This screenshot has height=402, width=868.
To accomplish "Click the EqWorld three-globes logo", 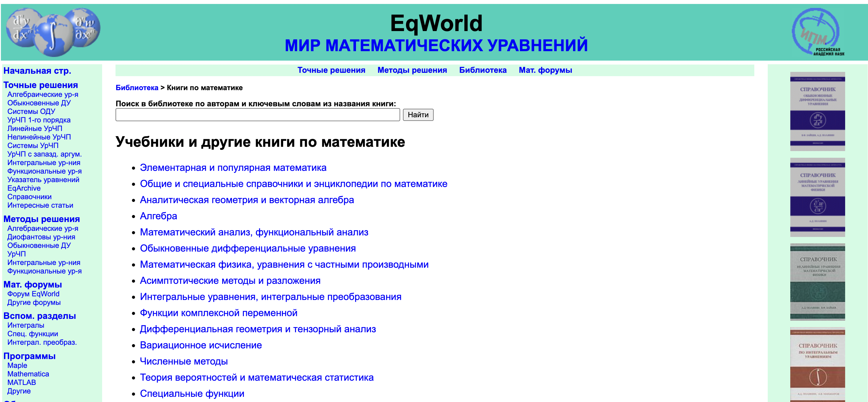I will pos(53,32).
